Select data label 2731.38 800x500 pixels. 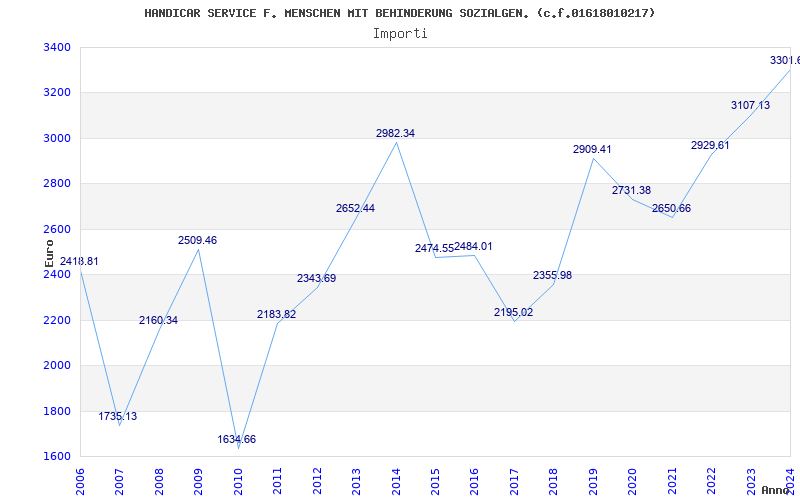pyautogui.click(x=632, y=190)
